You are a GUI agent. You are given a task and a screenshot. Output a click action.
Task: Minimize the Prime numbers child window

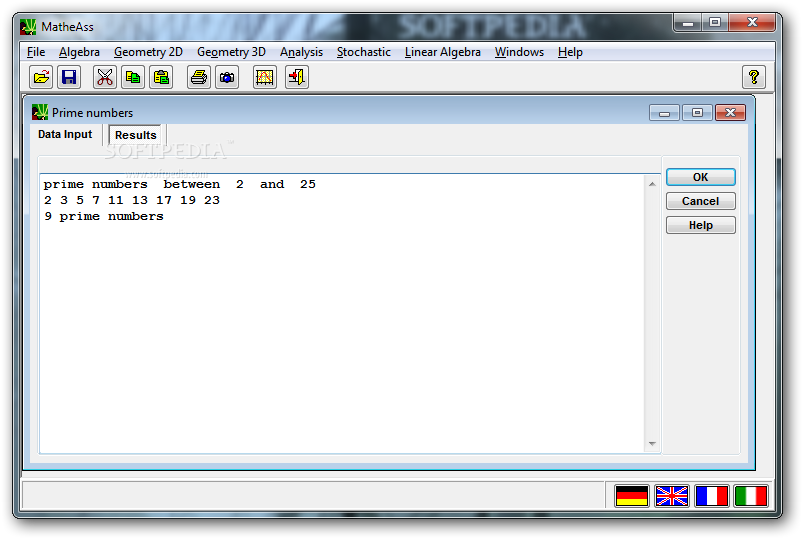(x=664, y=113)
